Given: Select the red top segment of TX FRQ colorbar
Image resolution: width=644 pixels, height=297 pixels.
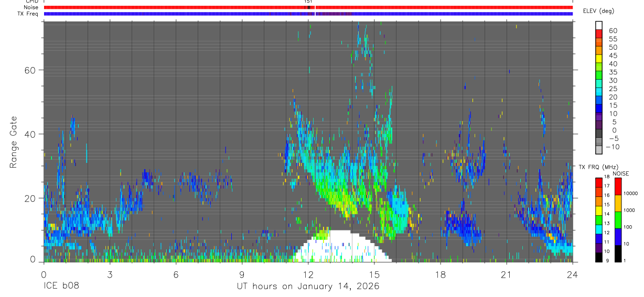Looking at the screenshot, I should point(599,182).
